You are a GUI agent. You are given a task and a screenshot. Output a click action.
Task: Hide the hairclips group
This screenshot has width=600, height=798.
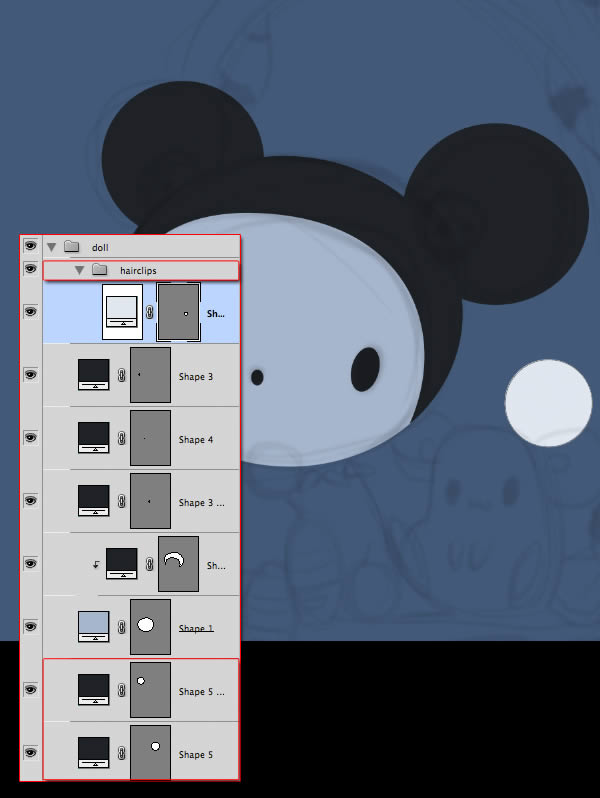31,269
